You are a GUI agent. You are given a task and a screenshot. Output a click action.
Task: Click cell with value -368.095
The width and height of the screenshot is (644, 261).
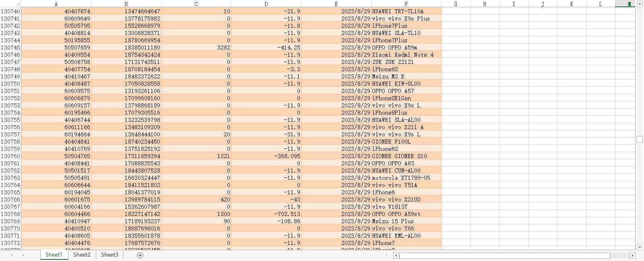[266, 156]
